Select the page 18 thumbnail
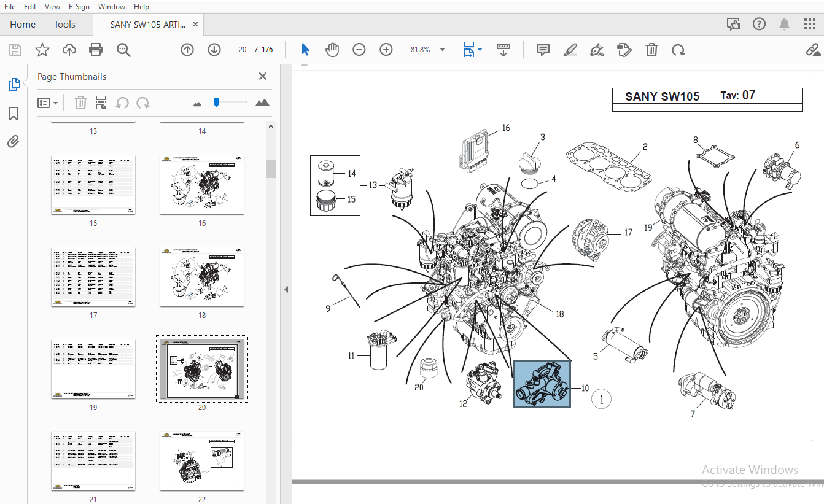824x504 pixels. pyautogui.click(x=202, y=277)
